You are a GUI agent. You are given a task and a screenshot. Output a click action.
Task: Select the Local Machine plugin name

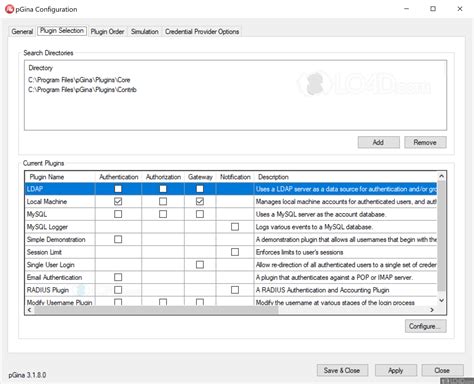[x=47, y=202]
